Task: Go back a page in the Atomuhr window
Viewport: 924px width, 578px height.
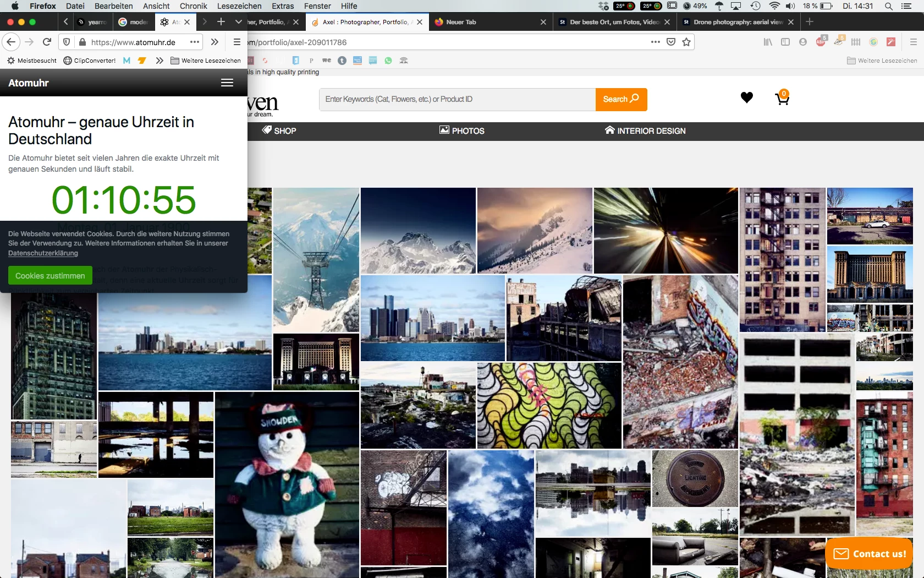Action: (x=11, y=42)
